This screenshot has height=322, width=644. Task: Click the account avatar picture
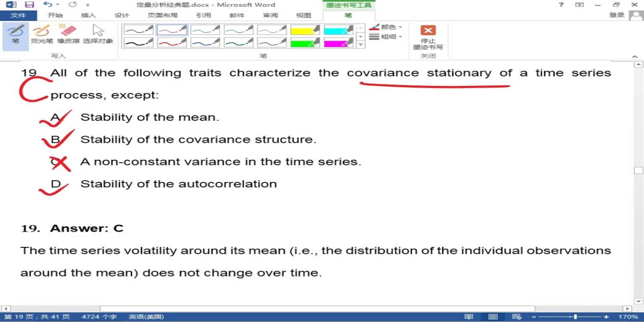[x=636, y=15]
